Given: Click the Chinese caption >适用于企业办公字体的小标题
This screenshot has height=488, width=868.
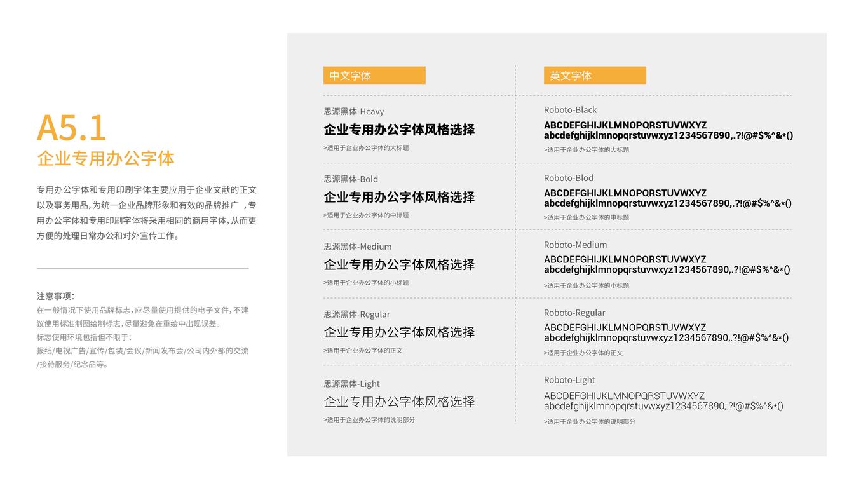Looking at the screenshot, I should point(366,282).
